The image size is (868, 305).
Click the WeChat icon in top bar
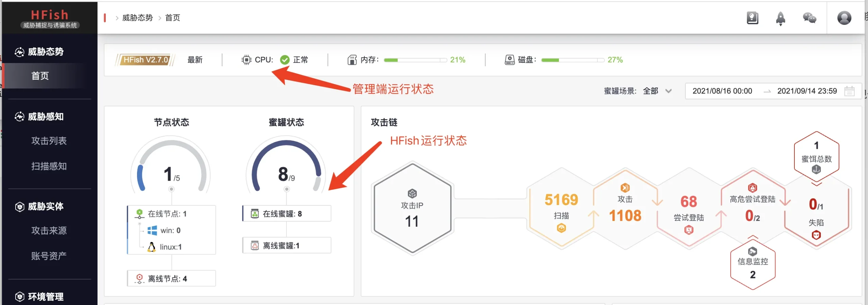[809, 18]
